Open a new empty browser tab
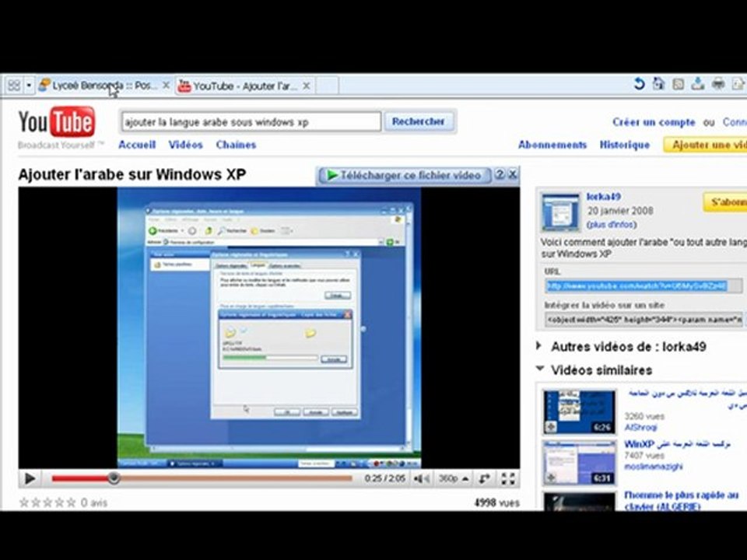This screenshot has width=747, height=560. pos(328,86)
